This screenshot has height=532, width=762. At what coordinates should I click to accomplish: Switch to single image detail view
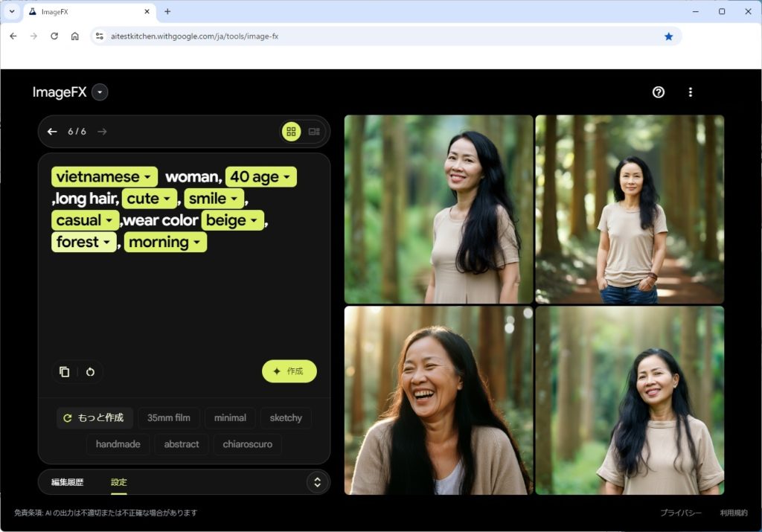coord(314,132)
